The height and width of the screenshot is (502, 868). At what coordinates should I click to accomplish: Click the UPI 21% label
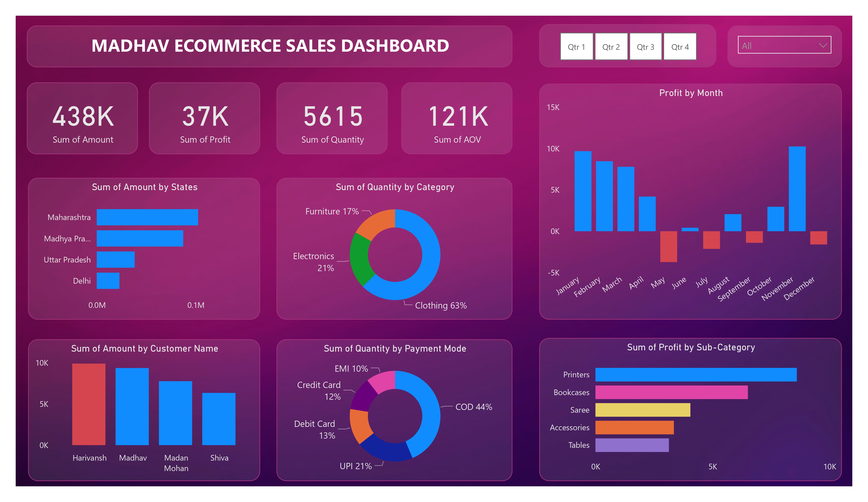[x=356, y=466]
